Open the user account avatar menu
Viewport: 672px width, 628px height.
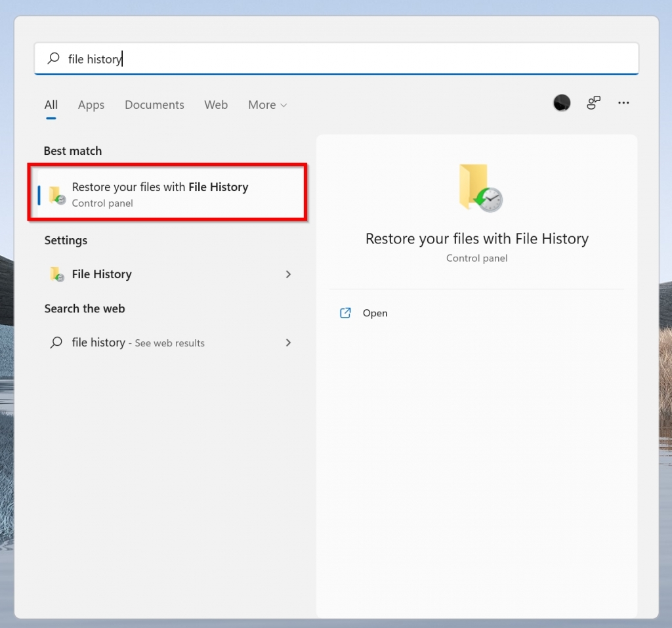tap(561, 102)
